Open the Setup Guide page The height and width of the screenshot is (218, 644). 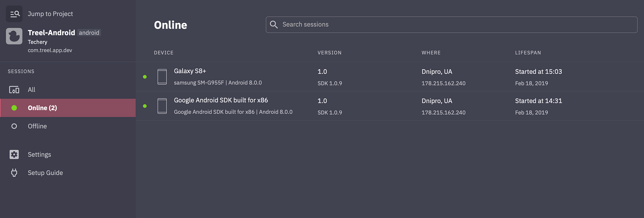pos(68,173)
